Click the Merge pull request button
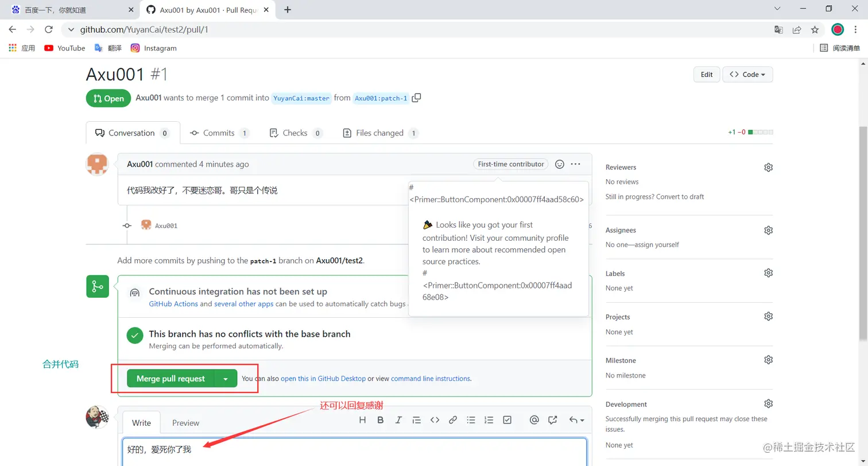This screenshot has width=868, height=466. 170,379
